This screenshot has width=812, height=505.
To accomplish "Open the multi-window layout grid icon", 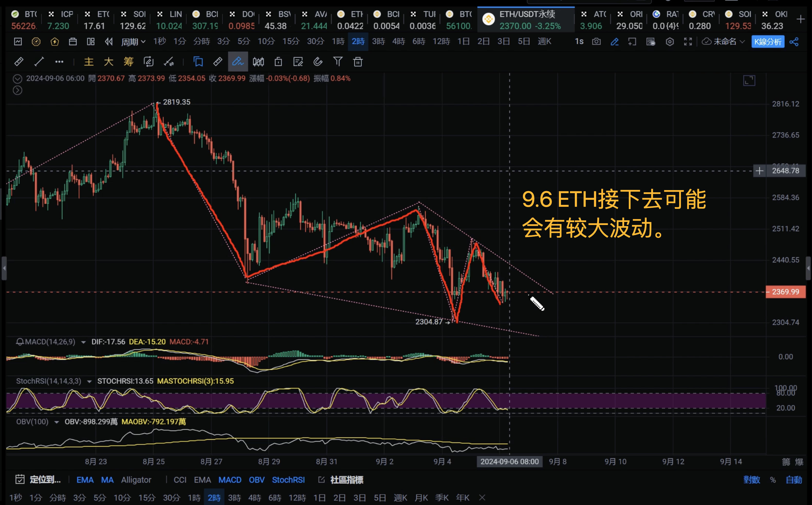I will pos(90,41).
